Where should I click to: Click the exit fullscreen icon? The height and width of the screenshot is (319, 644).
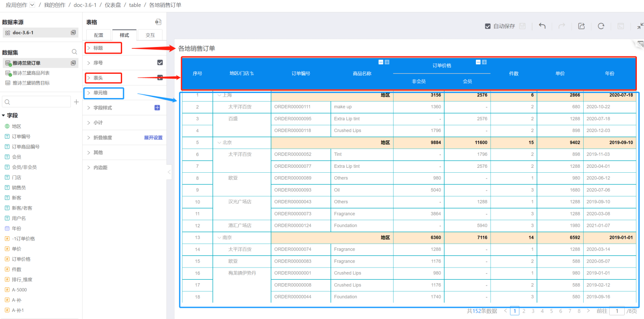640,26
